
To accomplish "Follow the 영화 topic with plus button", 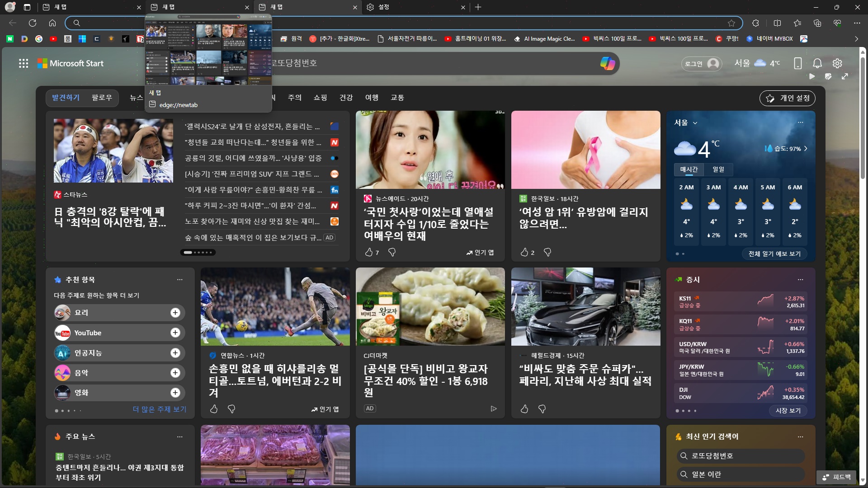I will [175, 393].
